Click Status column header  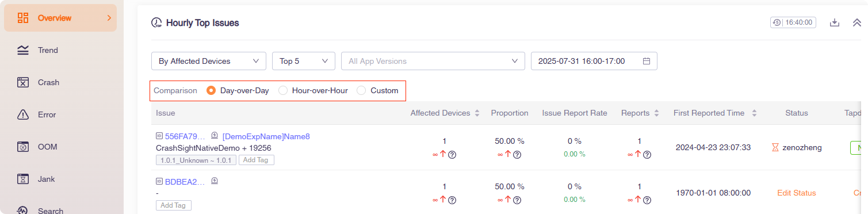[x=797, y=113]
